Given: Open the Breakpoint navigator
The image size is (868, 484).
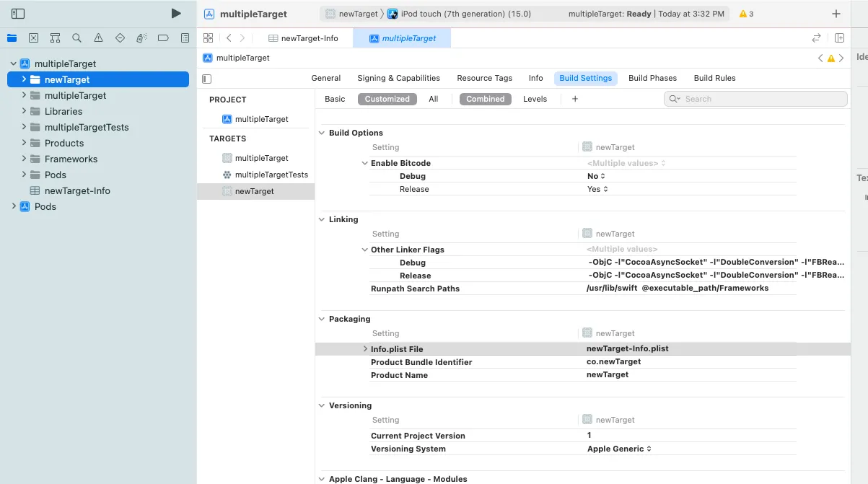Looking at the screenshot, I should point(163,38).
